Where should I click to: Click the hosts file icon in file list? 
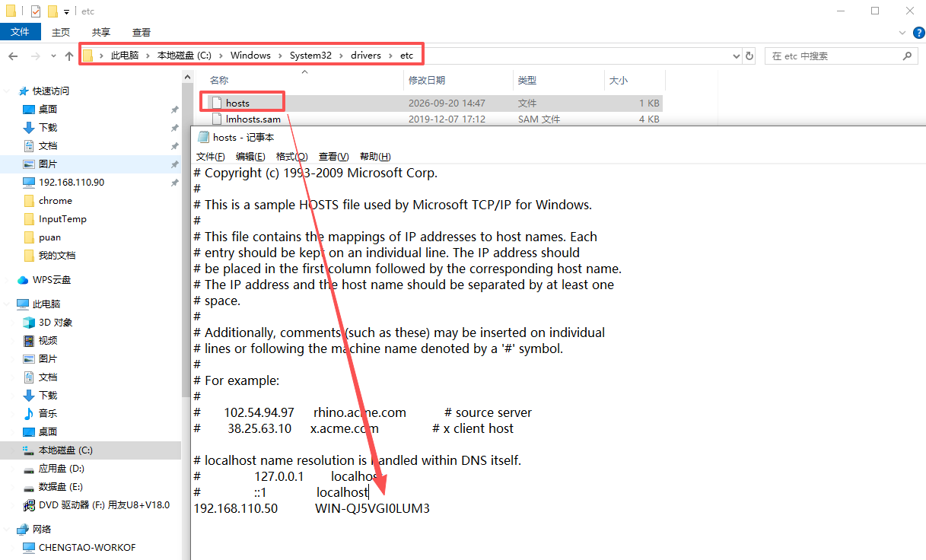[216, 103]
